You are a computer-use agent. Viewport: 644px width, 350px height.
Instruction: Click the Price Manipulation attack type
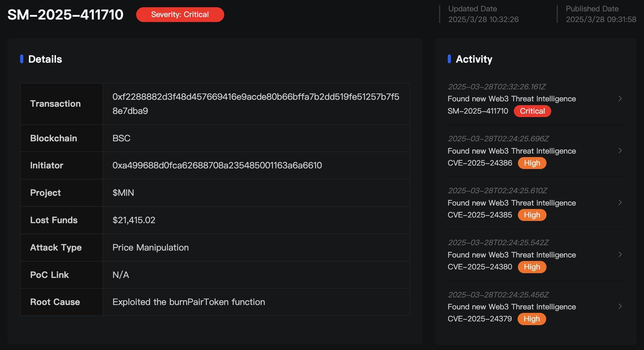(150, 247)
